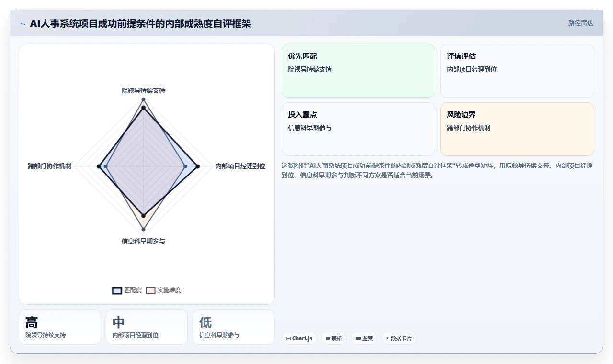Click the 路径雷达 label in the header
Screen dimensions: 613x364
[x=580, y=23]
